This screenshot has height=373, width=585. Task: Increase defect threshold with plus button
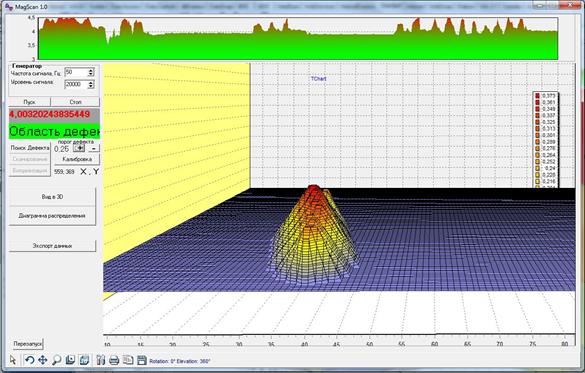[x=79, y=148]
